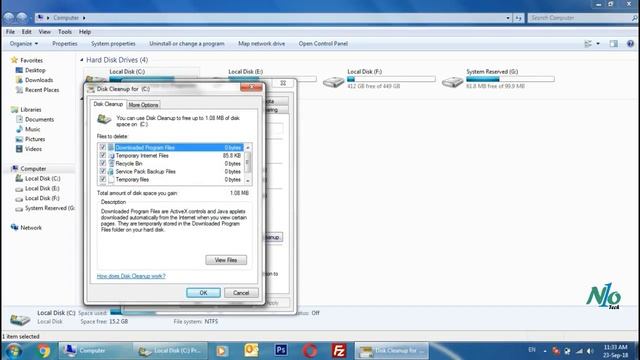Toggle the preview pane icon
Image resolution: width=640 pixels, height=360 pixels.
pos(613,44)
